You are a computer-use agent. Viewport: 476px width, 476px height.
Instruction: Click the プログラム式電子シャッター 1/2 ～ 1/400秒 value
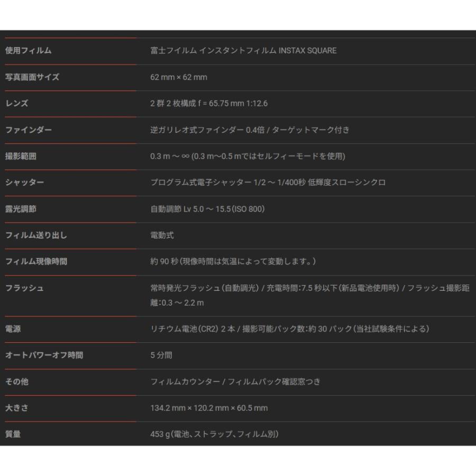268,182
